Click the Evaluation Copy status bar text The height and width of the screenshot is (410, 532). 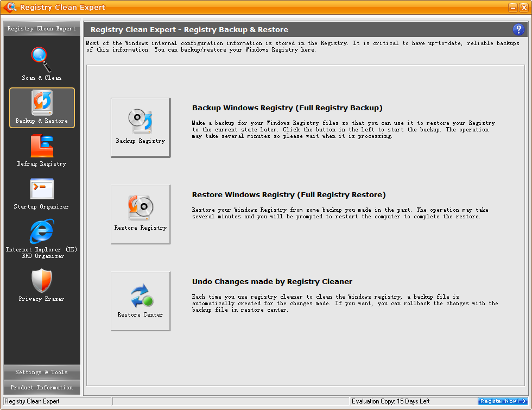point(390,401)
